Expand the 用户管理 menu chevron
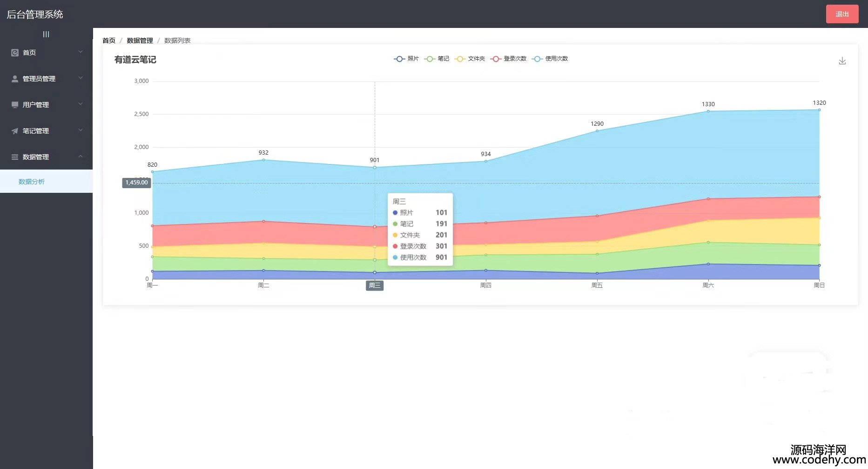This screenshot has height=469, width=868. point(81,104)
